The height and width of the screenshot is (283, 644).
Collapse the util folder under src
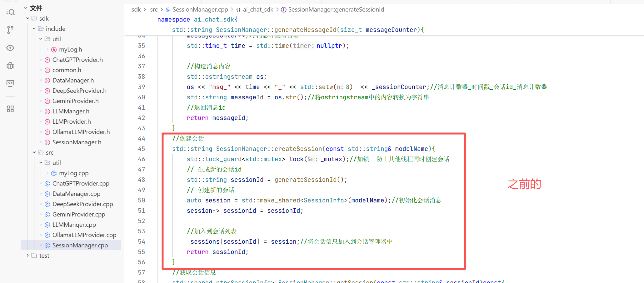[x=41, y=163]
